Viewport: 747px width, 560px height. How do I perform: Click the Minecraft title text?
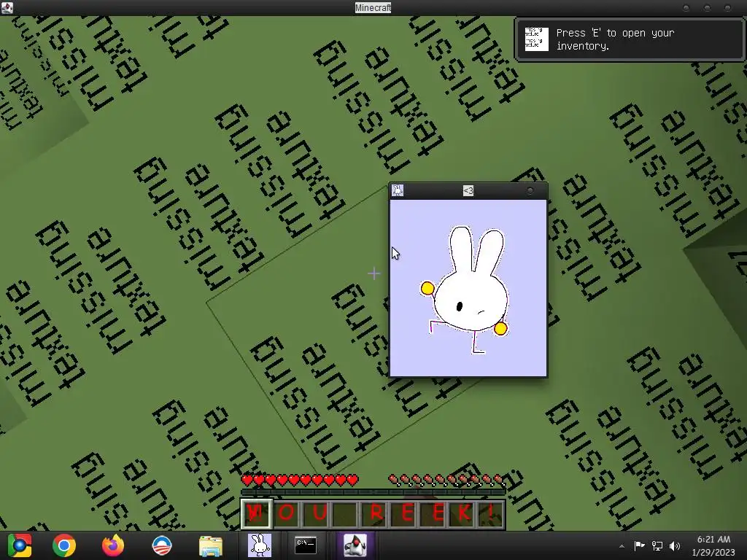point(373,7)
